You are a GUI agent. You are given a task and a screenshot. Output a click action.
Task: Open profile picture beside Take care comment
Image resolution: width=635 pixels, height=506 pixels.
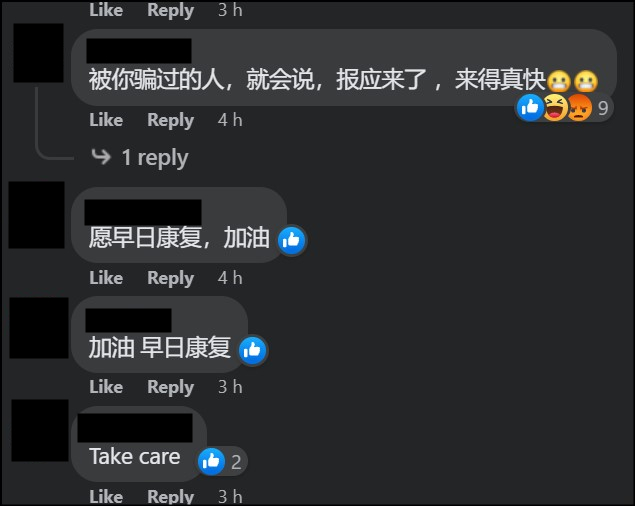point(40,430)
